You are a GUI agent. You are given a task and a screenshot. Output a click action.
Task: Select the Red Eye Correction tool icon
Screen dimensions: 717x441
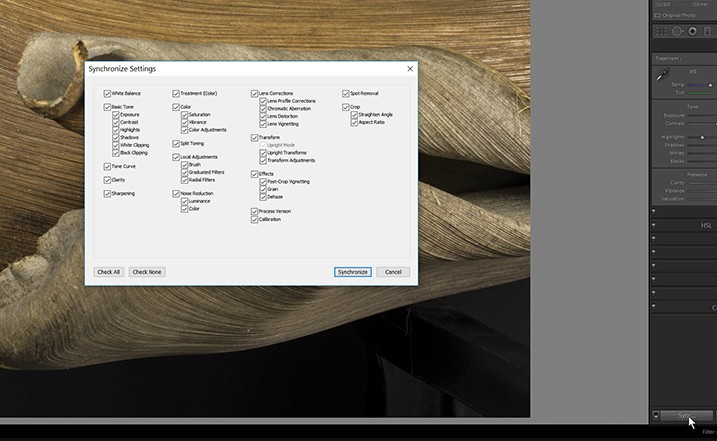693,31
